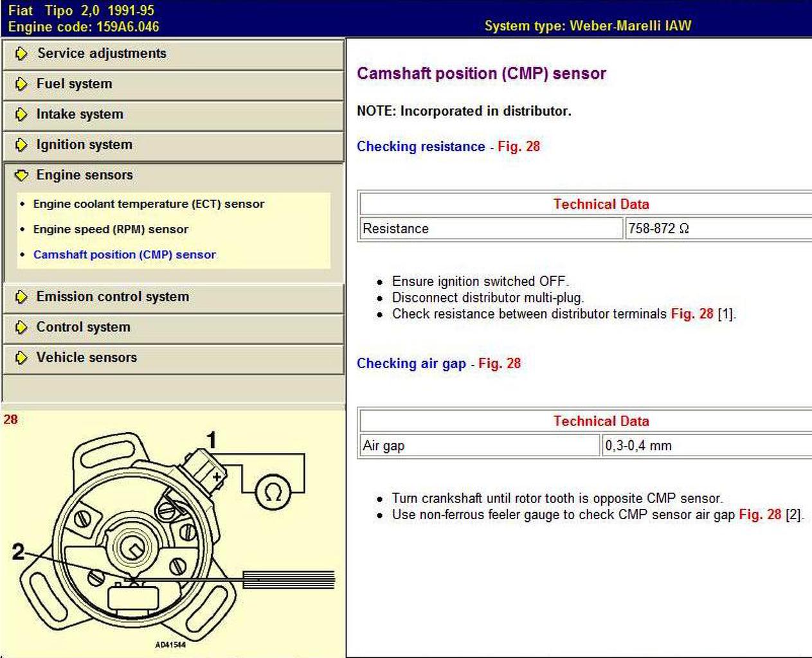Viewport: 812px width, 658px height.
Task: Select Camshaft position (CMP) sensor item
Action: [x=124, y=254]
